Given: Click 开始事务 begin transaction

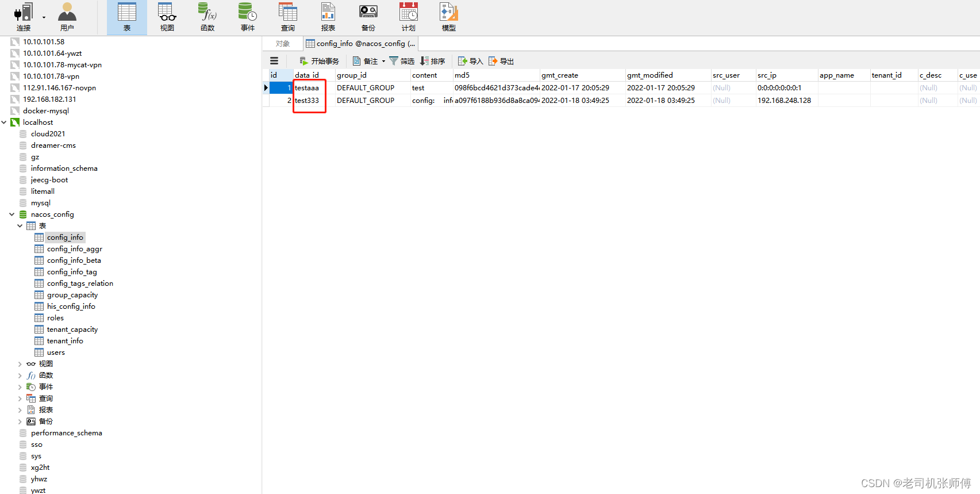Looking at the screenshot, I should [x=320, y=61].
